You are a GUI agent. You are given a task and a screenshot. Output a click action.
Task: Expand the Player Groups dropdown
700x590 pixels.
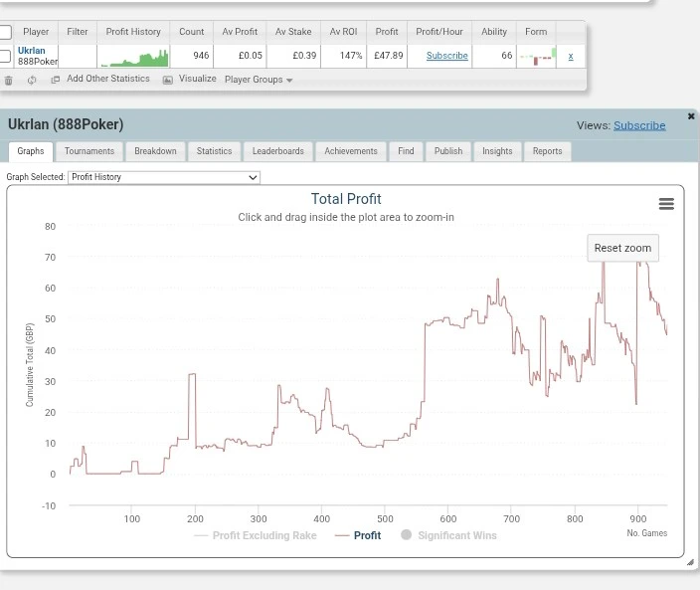(259, 80)
